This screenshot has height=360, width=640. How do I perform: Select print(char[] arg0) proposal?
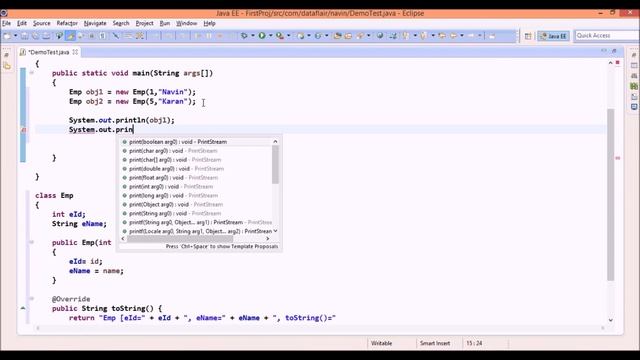pyautogui.click(x=196, y=160)
